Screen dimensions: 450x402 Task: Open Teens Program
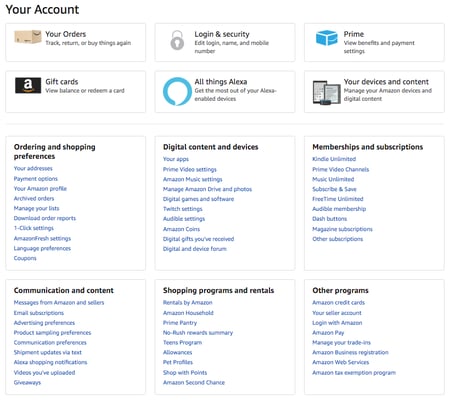pos(182,342)
